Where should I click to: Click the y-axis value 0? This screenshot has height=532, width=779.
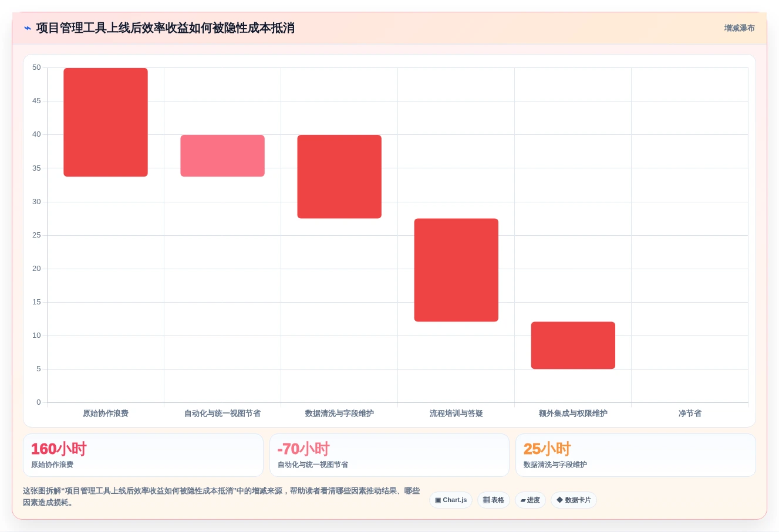click(39, 402)
